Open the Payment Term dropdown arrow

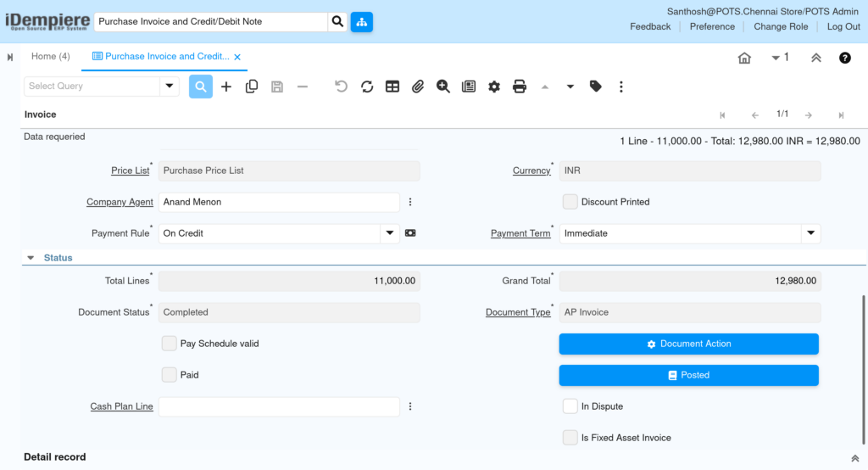(x=811, y=233)
